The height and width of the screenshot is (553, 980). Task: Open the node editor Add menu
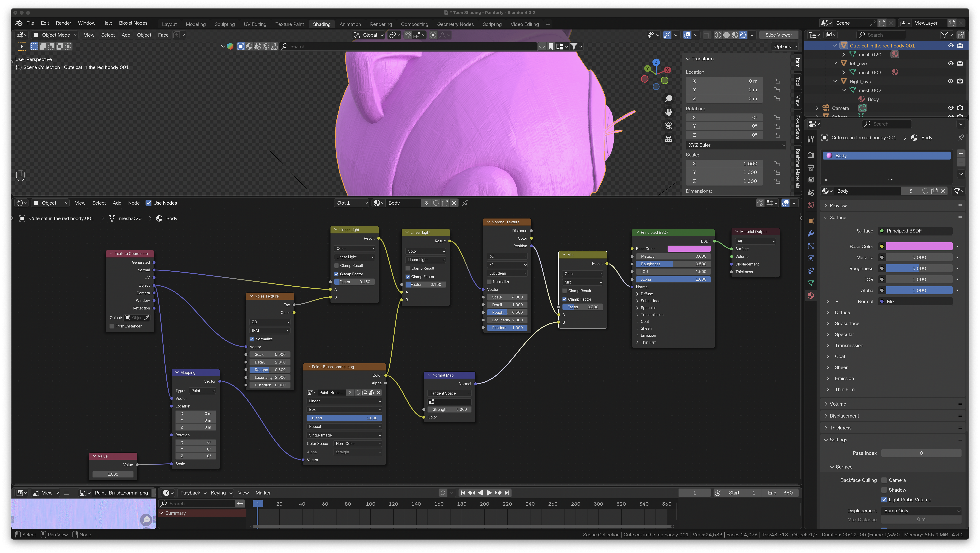tap(117, 203)
